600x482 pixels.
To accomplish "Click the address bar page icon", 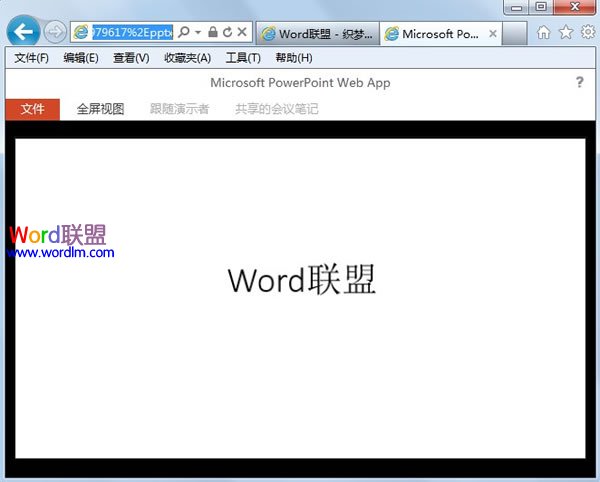I will [x=81, y=32].
